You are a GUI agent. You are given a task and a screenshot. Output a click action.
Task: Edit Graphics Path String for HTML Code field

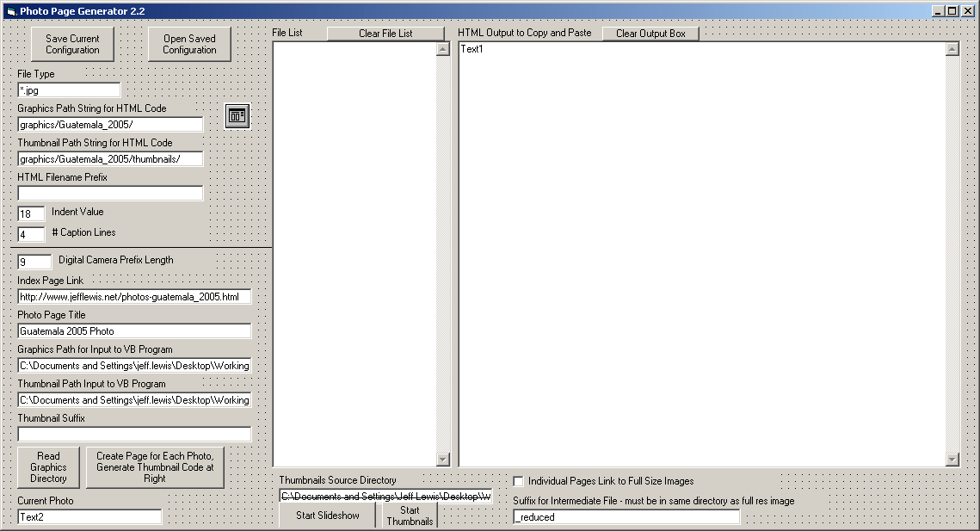(110, 125)
